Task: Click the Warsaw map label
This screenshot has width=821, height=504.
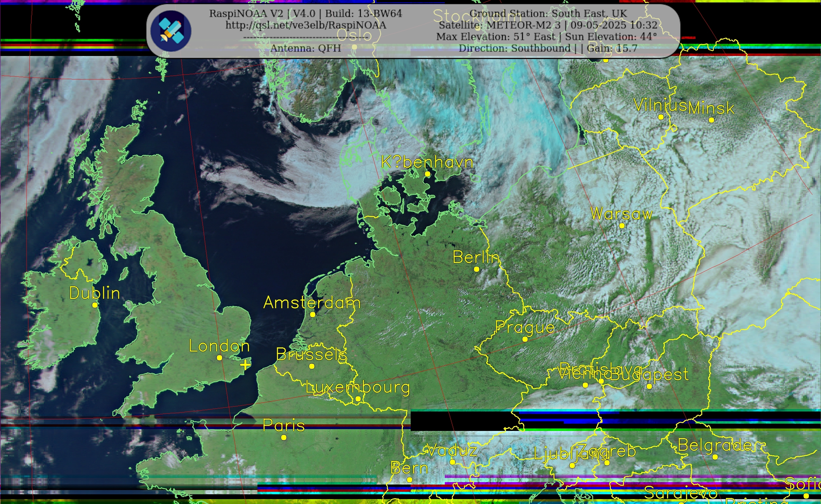Action: coord(621,214)
